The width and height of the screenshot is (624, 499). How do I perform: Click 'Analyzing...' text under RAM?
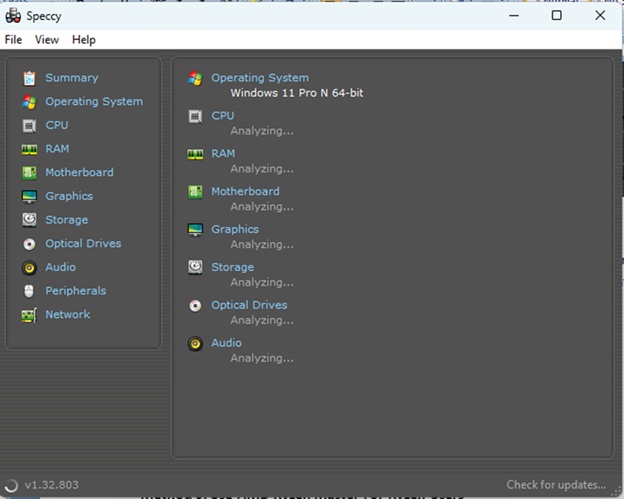262,169
